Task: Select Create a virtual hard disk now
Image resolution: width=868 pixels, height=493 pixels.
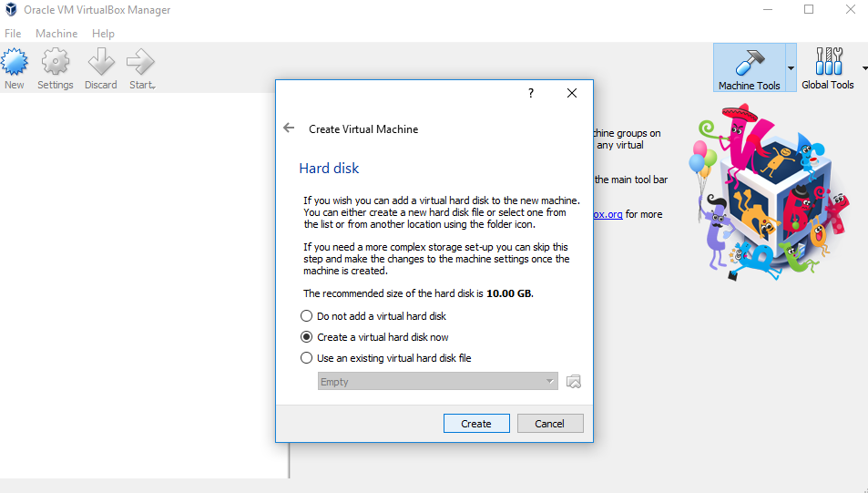Action: coord(374,337)
